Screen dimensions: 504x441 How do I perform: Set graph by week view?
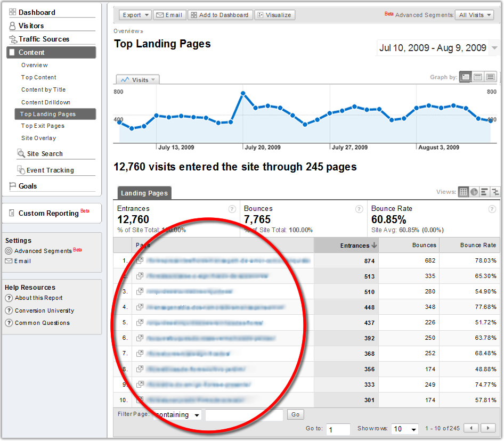(x=478, y=77)
